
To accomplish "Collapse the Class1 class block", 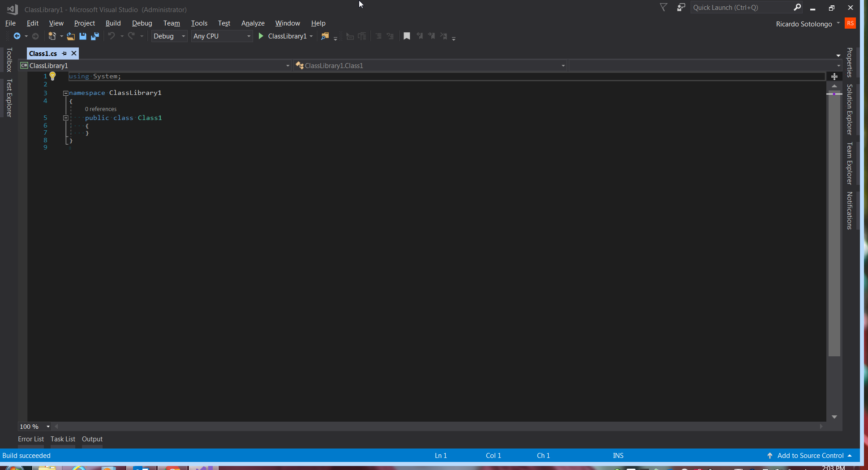I will point(65,118).
